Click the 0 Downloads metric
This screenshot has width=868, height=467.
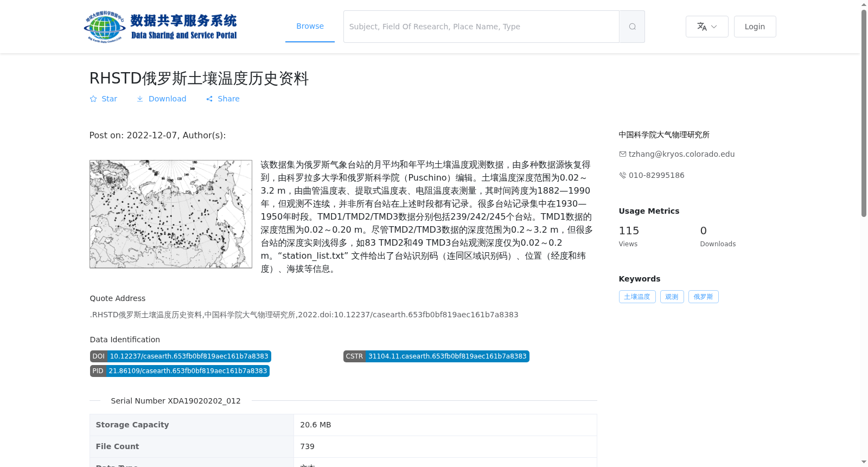[718, 236]
